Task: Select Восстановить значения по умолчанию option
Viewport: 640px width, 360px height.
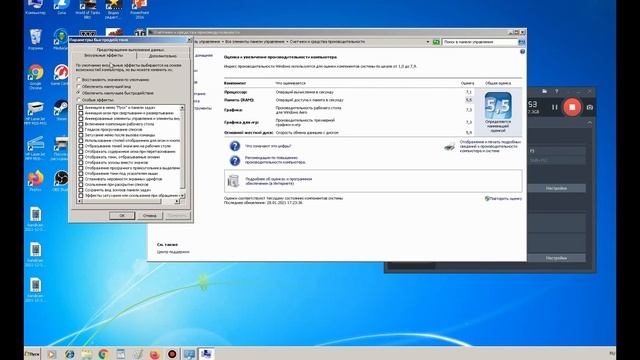Action: (x=113, y=80)
